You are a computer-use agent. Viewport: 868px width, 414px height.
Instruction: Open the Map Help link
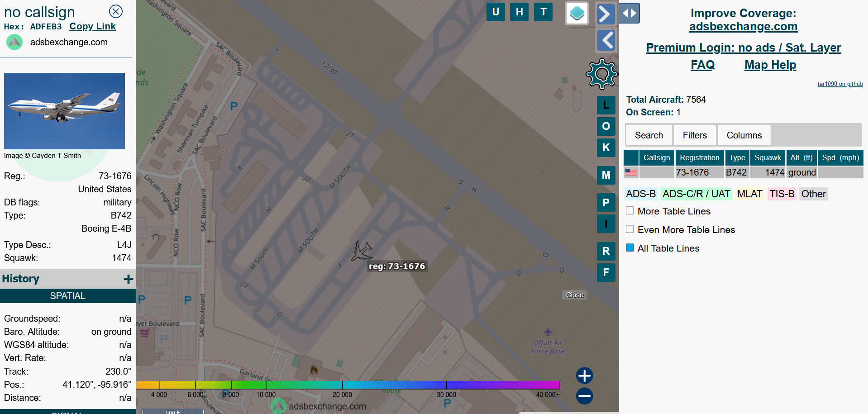click(770, 65)
